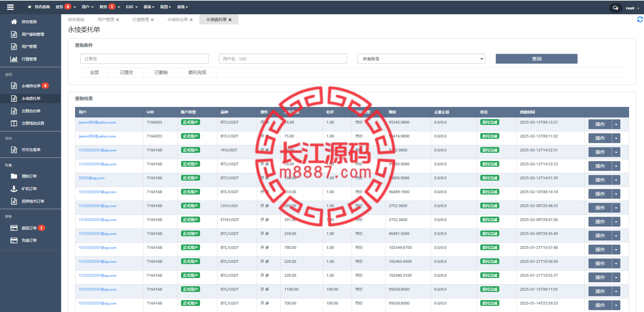
Task: Open 13133333331@qq.com link in YFI/USDT row
Action: point(97,150)
